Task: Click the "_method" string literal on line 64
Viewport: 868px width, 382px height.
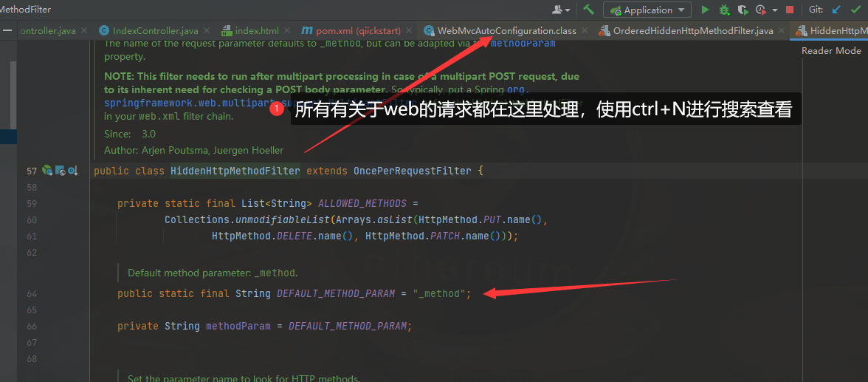Action: pyautogui.click(x=440, y=293)
